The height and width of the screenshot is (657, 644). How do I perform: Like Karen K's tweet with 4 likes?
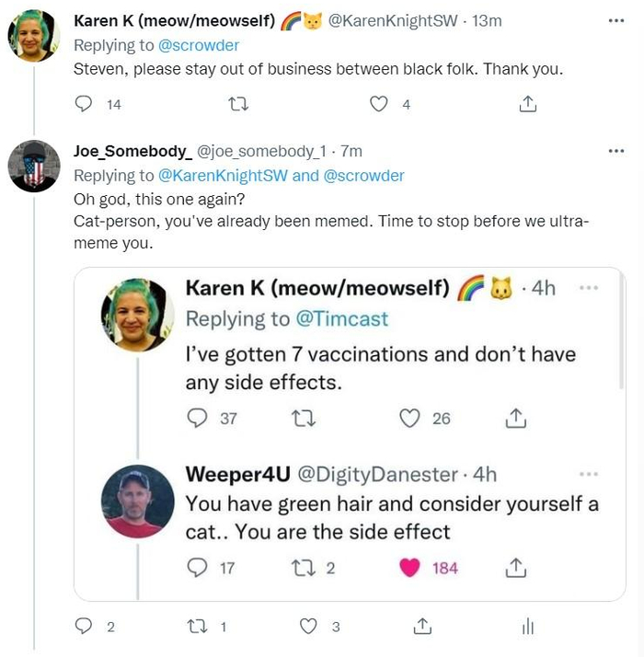[x=378, y=105]
